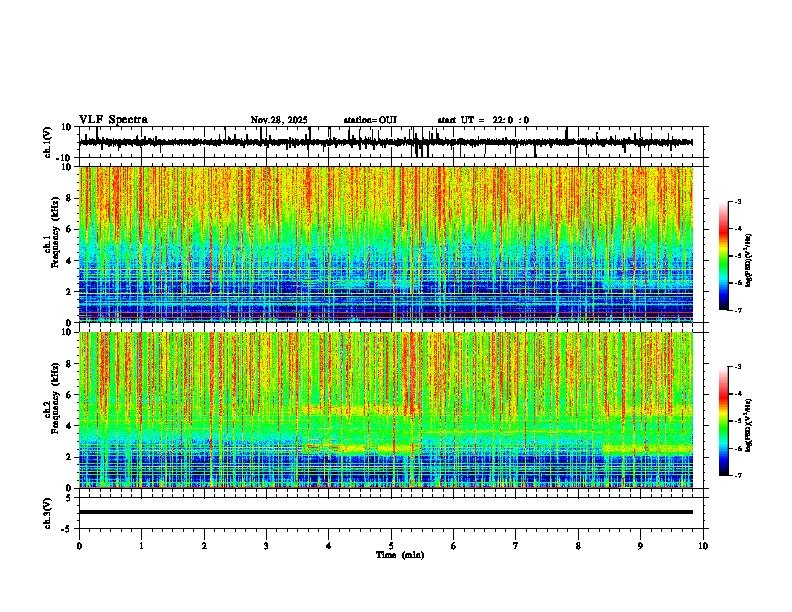The width and height of the screenshot is (792, 612).
Task: Click the "6" kHz tick on ch.2 frequency axis
Action: click(70, 395)
